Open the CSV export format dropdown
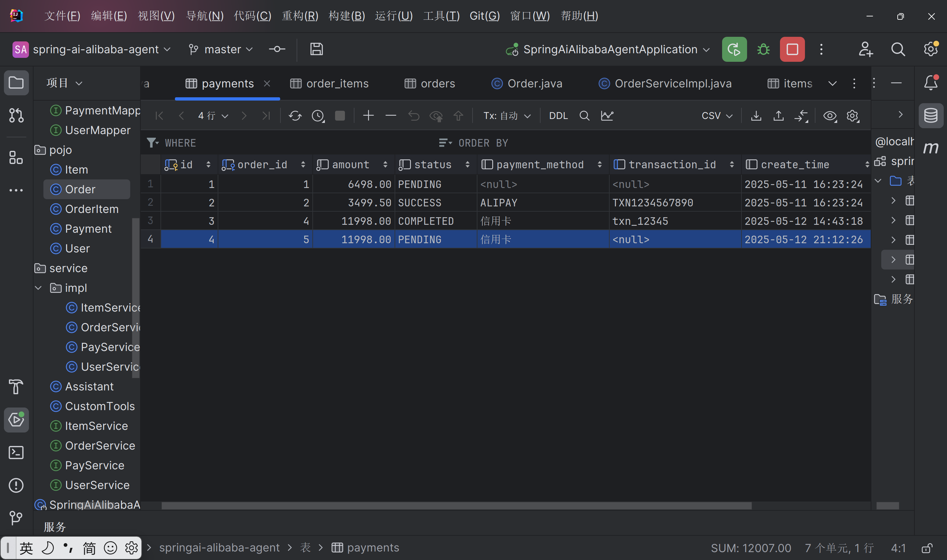 [x=716, y=116]
